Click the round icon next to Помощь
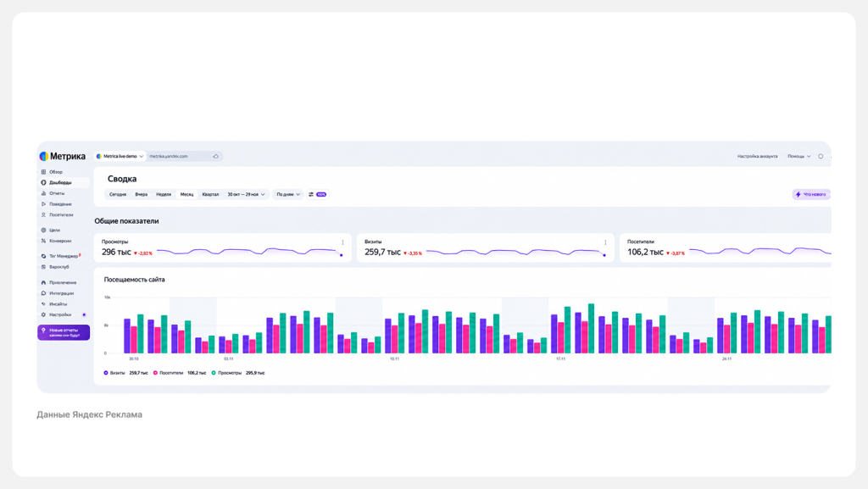The image size is (868, 489). [821, 157]
